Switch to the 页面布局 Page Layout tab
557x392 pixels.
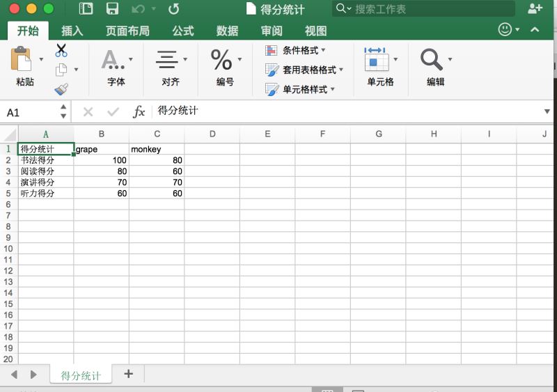point(127,31)
